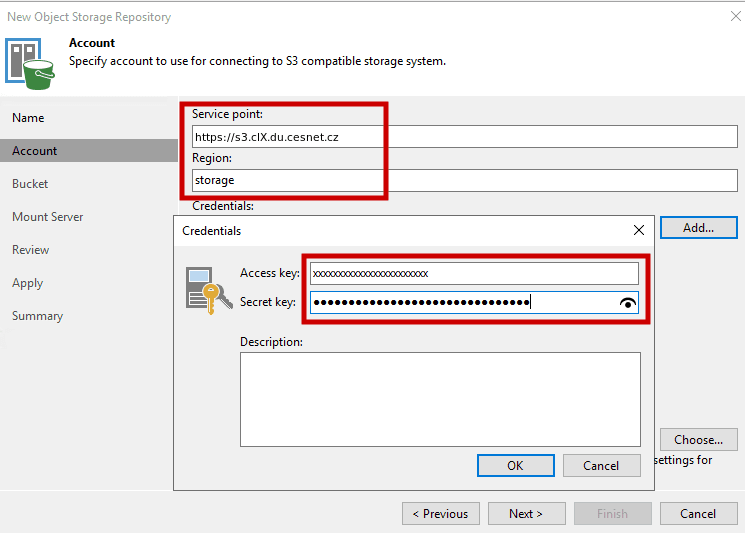Close the Credentials dialog
Screen dimensions: 745x533
pos(639,230)
